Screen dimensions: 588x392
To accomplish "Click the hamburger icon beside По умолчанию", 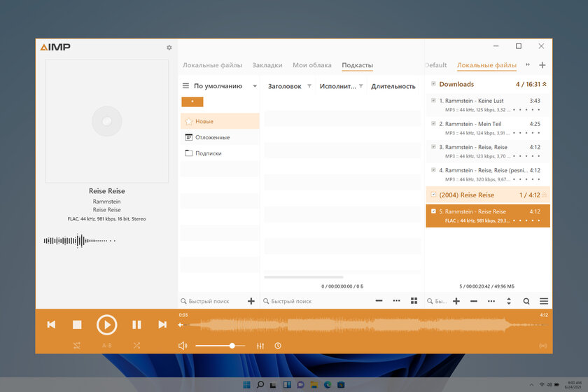I will point(185,86).
